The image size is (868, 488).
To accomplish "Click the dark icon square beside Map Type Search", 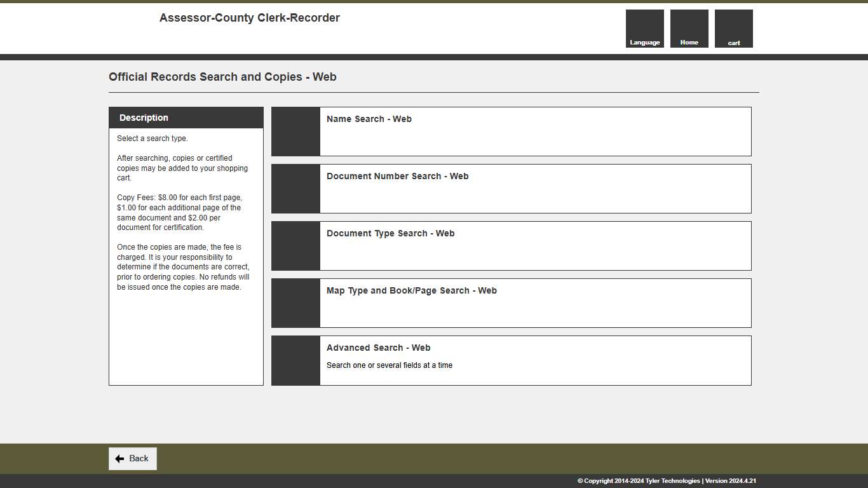I will point(295,303).
